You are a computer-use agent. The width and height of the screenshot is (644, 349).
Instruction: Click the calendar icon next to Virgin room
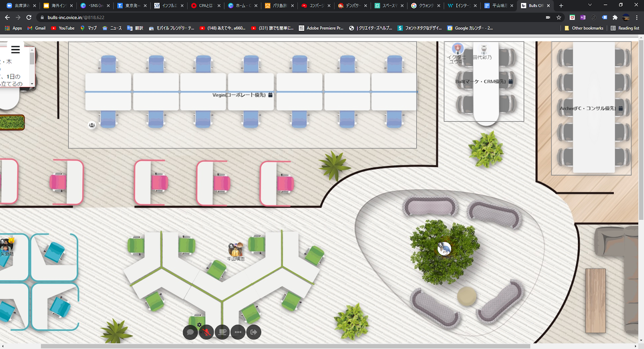[271, 95]
